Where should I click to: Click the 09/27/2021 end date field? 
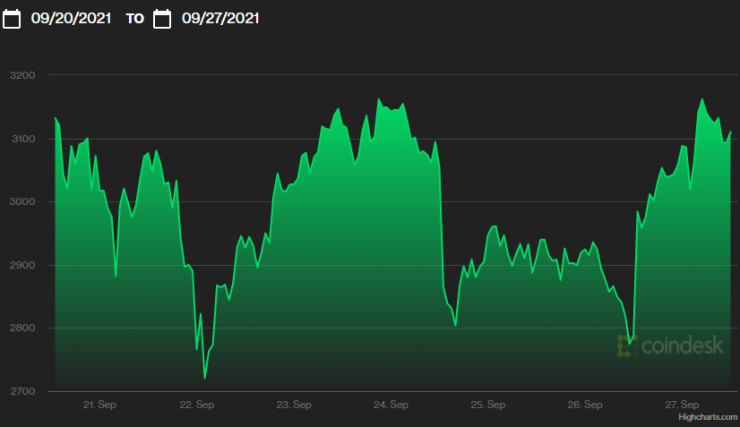[220, 18]
